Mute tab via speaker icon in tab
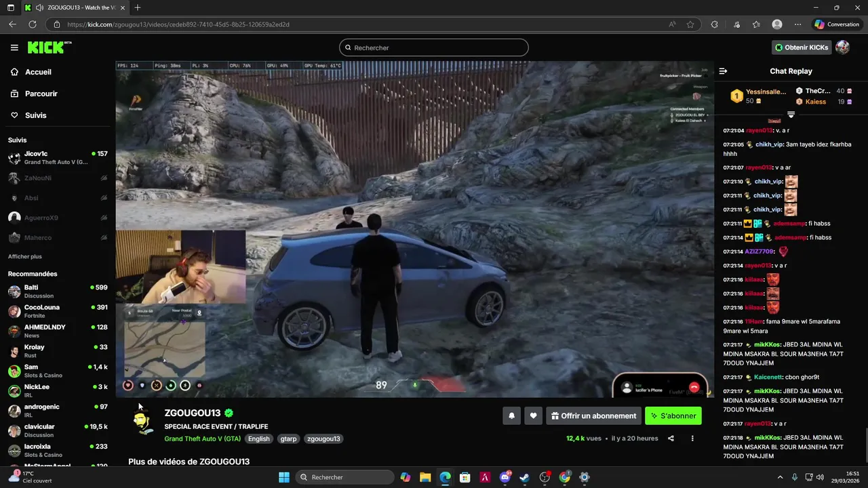This screenshot has height=488, width=868. click(41, 7)
